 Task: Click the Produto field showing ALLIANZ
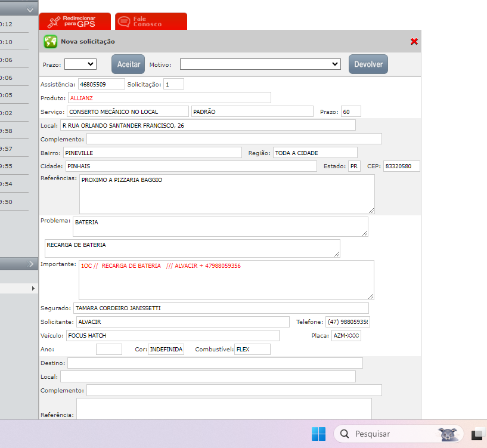(x=169, y=98)
